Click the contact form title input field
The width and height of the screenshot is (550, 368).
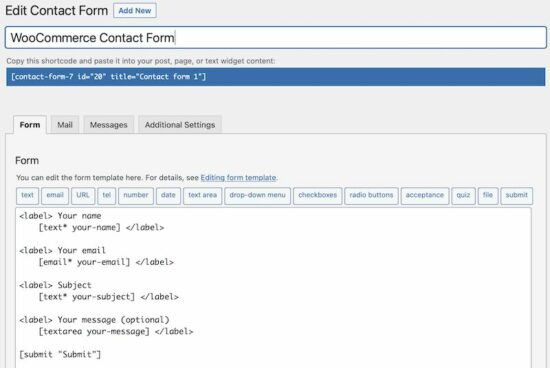[275, 38]
